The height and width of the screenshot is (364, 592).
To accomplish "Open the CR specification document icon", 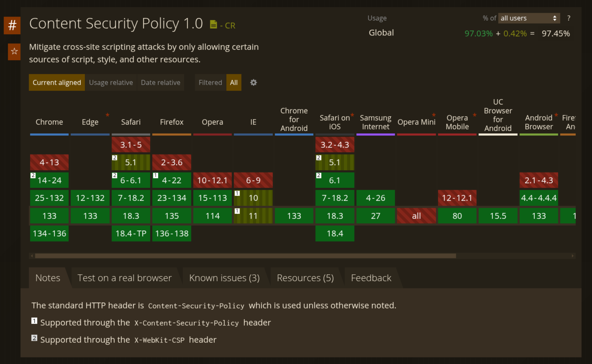I will (x=213, y=24).
